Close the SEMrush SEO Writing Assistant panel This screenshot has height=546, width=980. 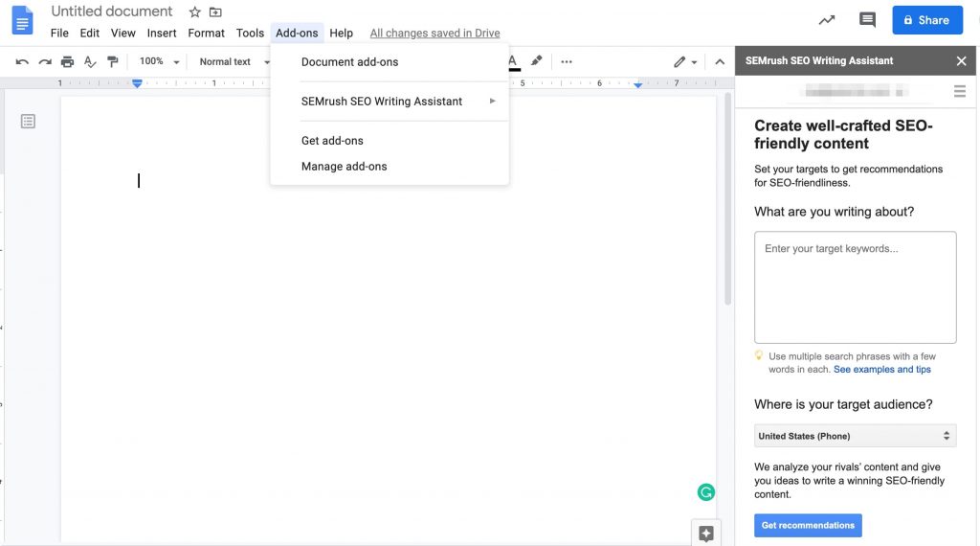(961, 60)
